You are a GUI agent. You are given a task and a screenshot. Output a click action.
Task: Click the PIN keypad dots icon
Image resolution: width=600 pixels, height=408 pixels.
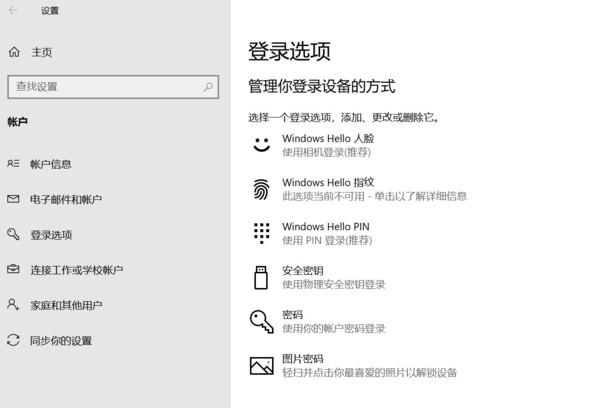(262, 233)
